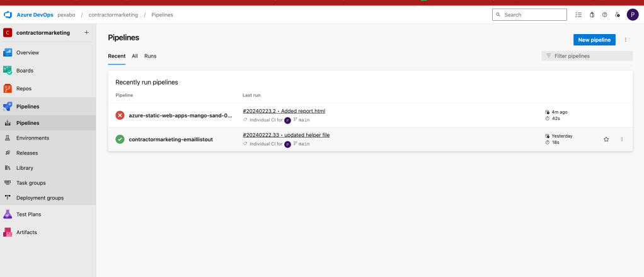Screen dimensions: 644x277
Task: Open the azure-static-web-apps-mango-sand pipeline
Action: (x=181, y=115)
